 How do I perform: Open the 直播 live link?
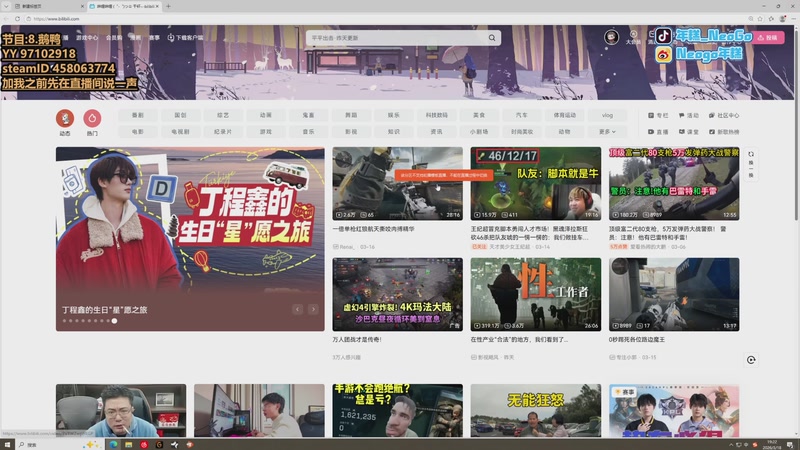click(658, 132)
